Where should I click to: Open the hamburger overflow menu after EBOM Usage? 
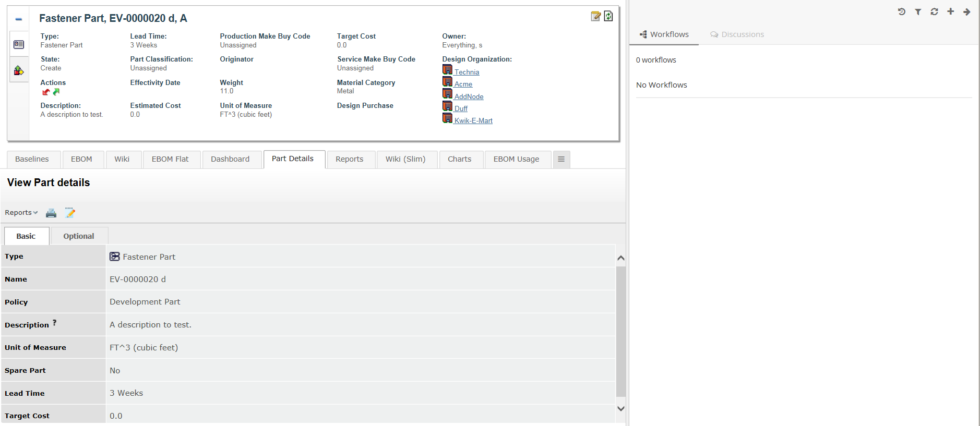(561, 159)
